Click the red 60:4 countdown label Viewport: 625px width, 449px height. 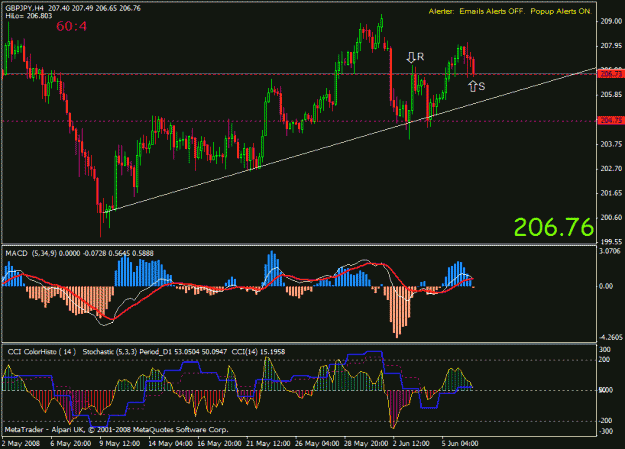click(71, 26)
